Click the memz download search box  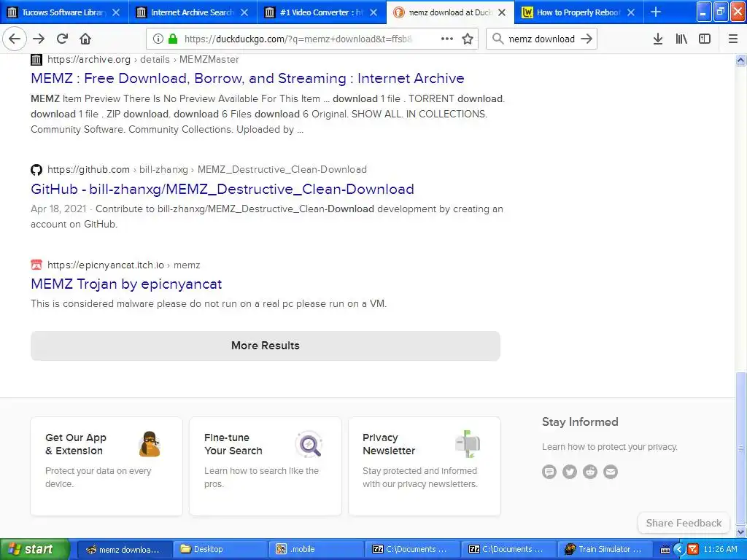point(541,39)
